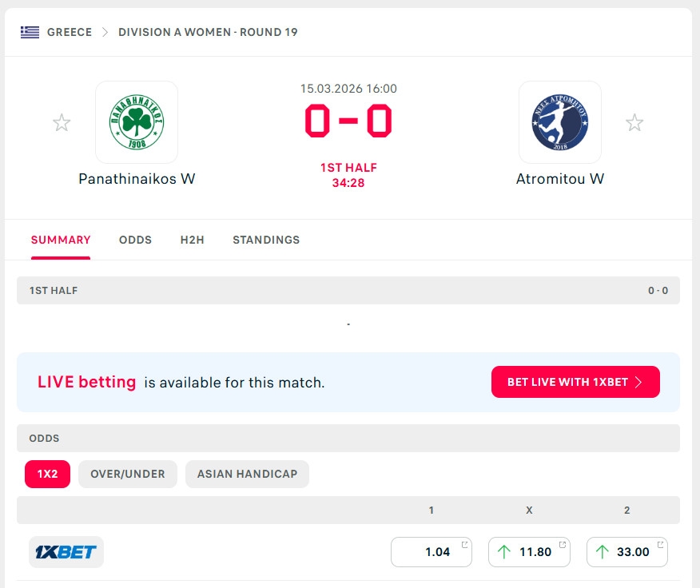Open the Division A Women - Round 19 link
Screen dimensions: 700x588
208,33
